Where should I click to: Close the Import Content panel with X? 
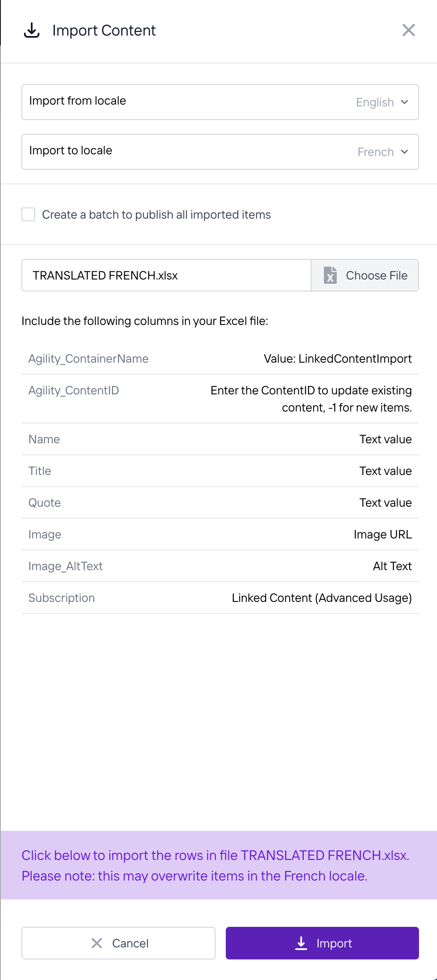[409, 30]
